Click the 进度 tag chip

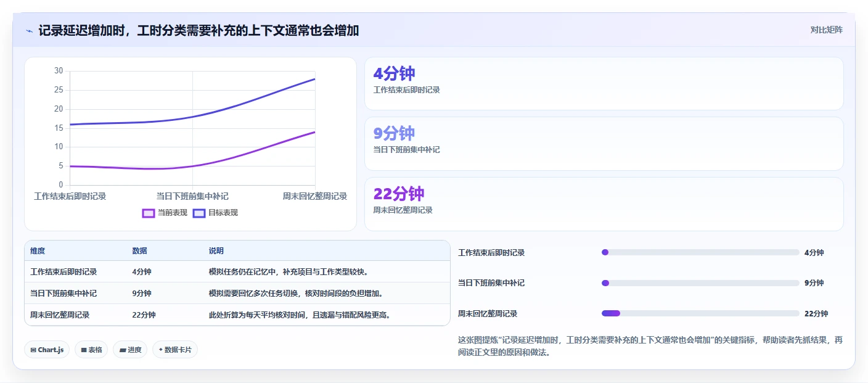[130, 350]
